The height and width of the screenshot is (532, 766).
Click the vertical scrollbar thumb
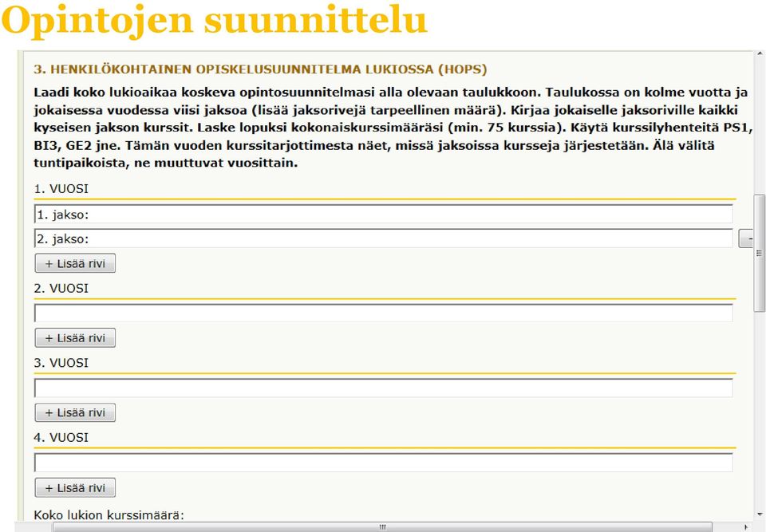pos(759,253)
